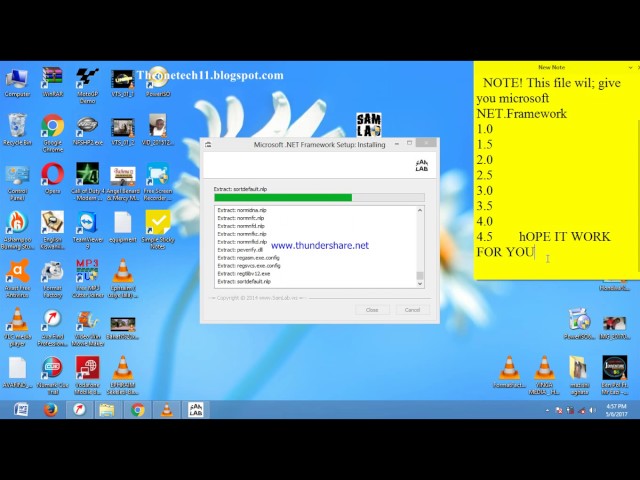Click the log row "Extract: regasm.exe.config"
This screenshot has height=480, width=640.
point(249,258)
